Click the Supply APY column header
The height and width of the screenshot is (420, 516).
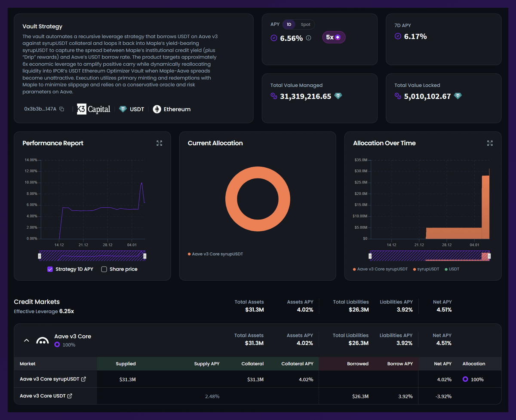point(207,364)
